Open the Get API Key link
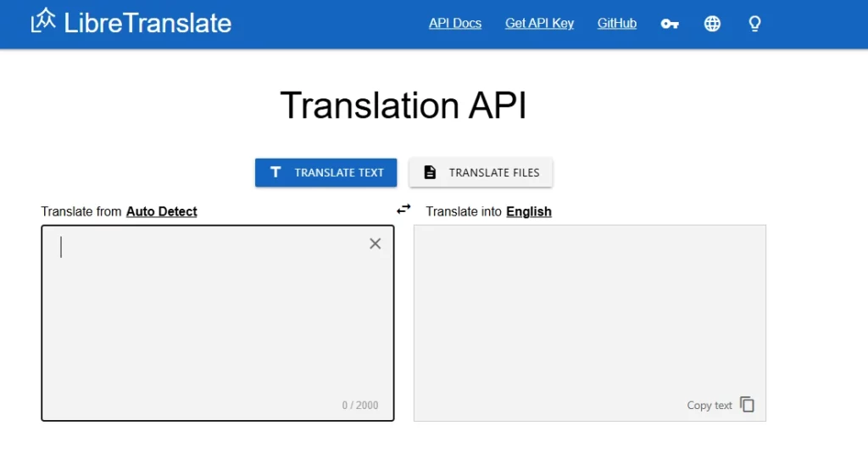This screenshot has width=868, height=476. [539, 23]
